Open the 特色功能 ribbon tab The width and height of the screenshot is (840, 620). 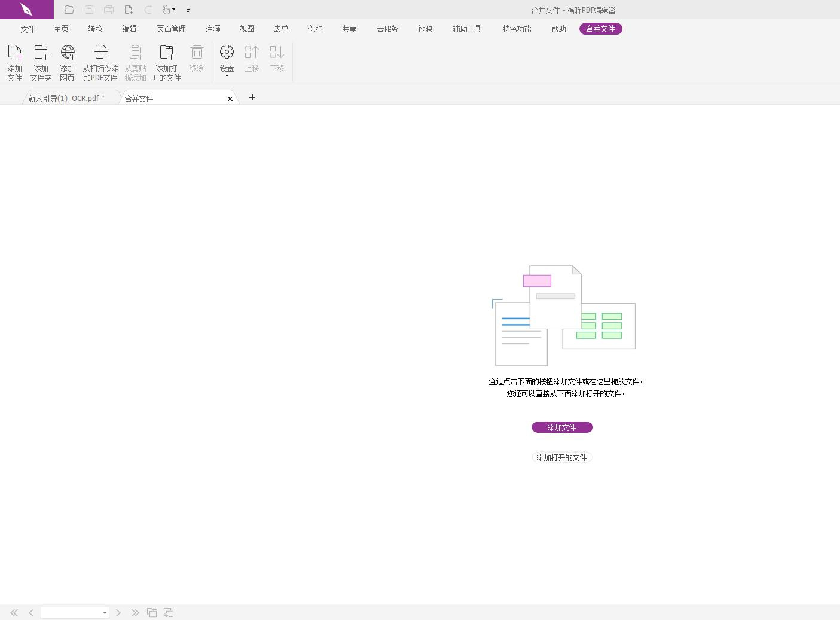[x=517, y=29]
